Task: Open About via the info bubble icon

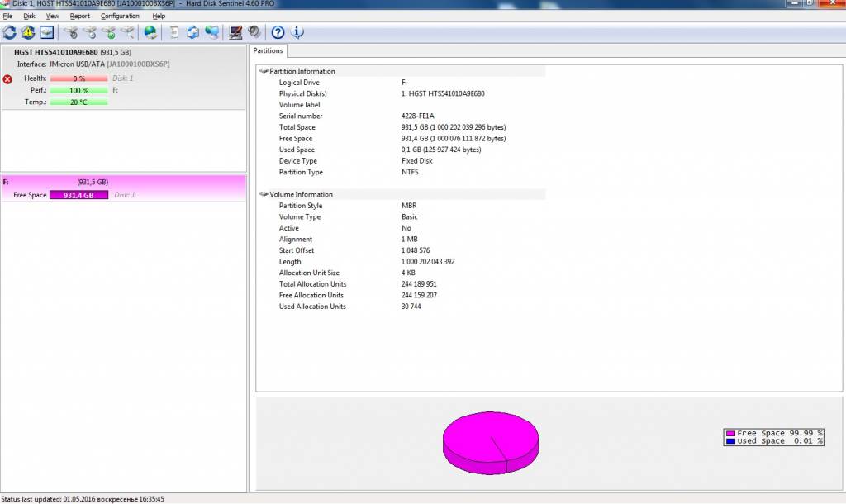Action: tap(297, 32)
